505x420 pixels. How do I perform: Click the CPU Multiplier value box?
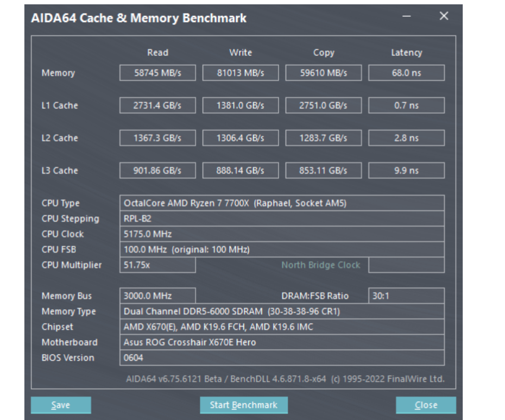coord(157,265)
